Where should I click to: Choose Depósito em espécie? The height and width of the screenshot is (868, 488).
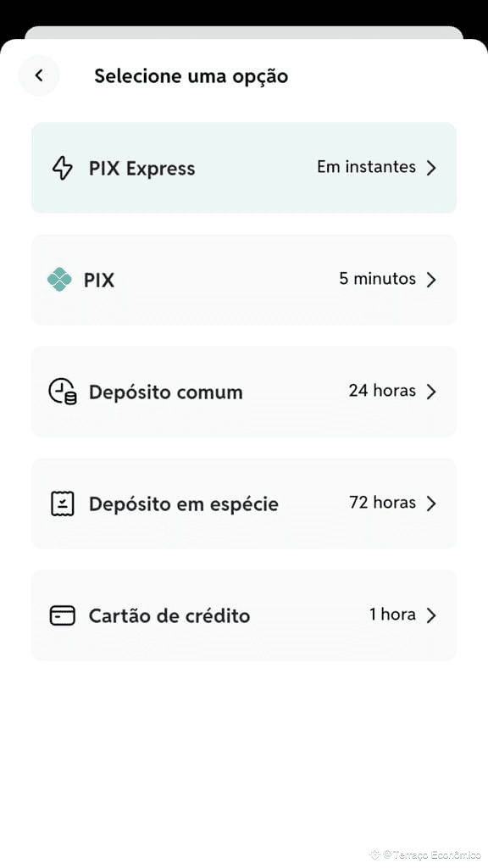click(x=244, y=504)
